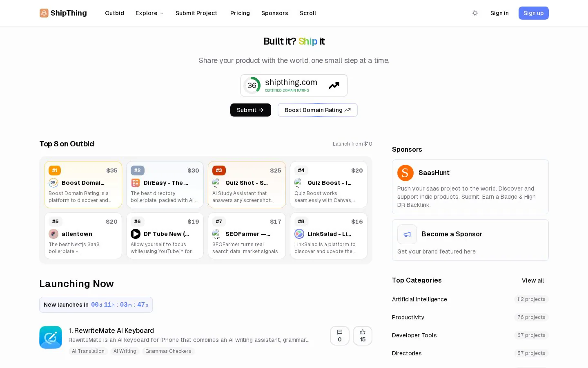588x368 pixels.
Task: Click the Boost Domain Rating button
Action: point(318,110)
